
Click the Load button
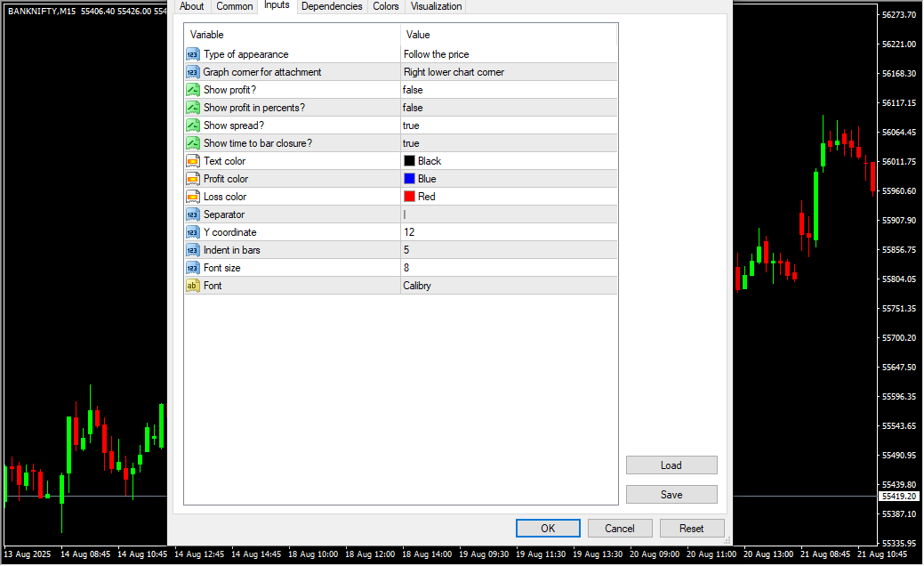tap(671, 465)
